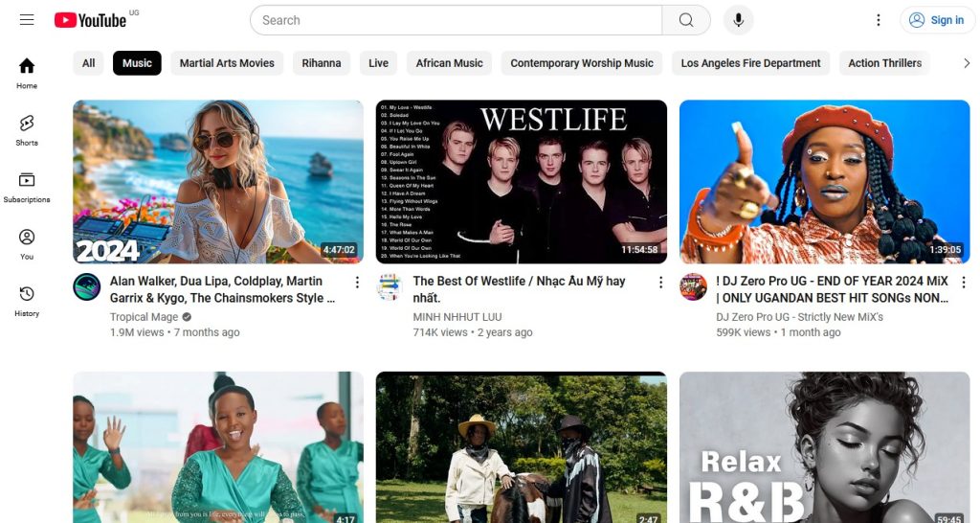Click the Sign in button
The width and height of the screenshot is (980, 523).
click(937, 20)
